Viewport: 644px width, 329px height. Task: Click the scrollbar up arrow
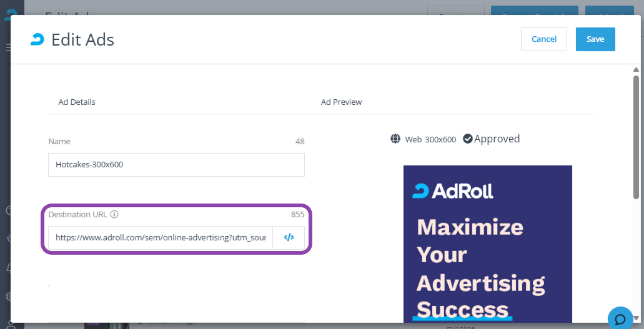coord(636,70)
